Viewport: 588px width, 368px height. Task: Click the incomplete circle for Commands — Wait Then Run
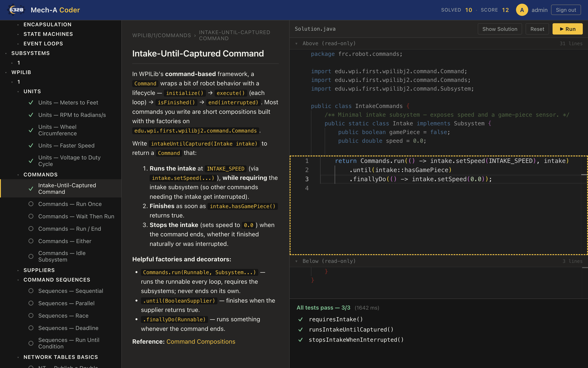[31, 216]
